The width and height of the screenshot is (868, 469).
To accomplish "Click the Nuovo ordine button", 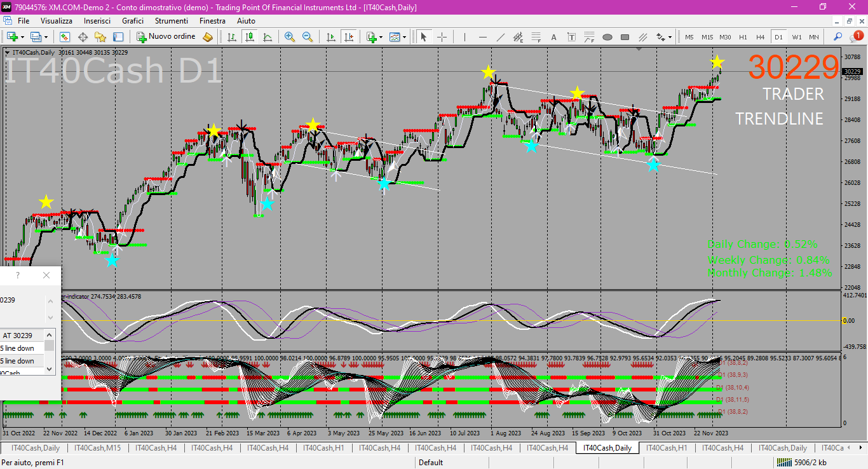I will [x=166, y=37].
